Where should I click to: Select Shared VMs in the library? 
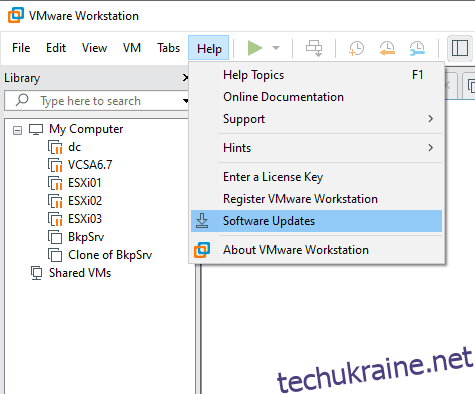pos(80,273)
